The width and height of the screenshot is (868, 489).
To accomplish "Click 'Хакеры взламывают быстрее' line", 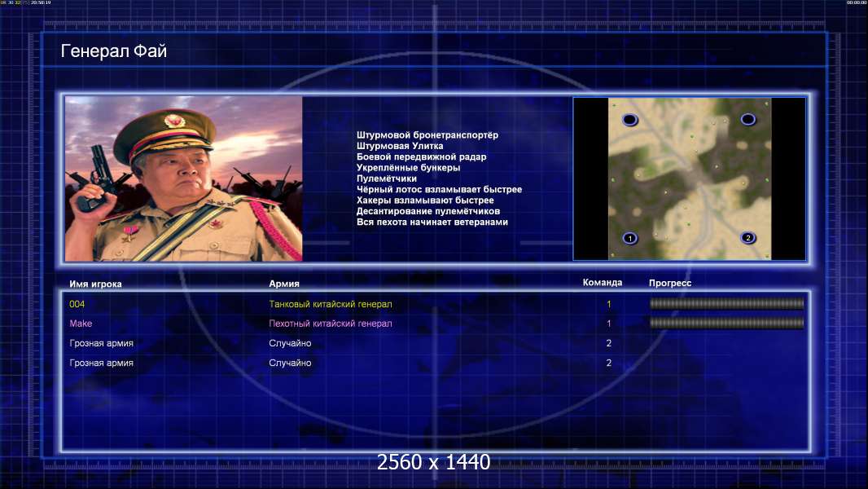I will 425,200.
